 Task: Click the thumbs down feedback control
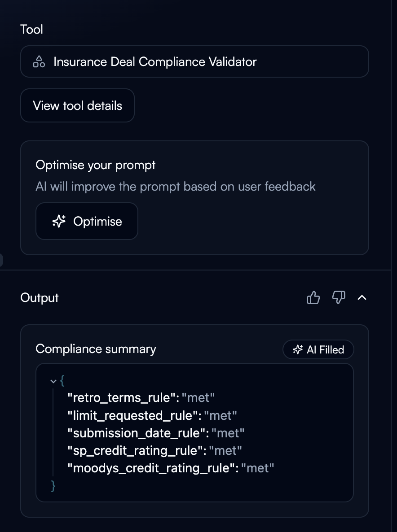click(339, 297)
